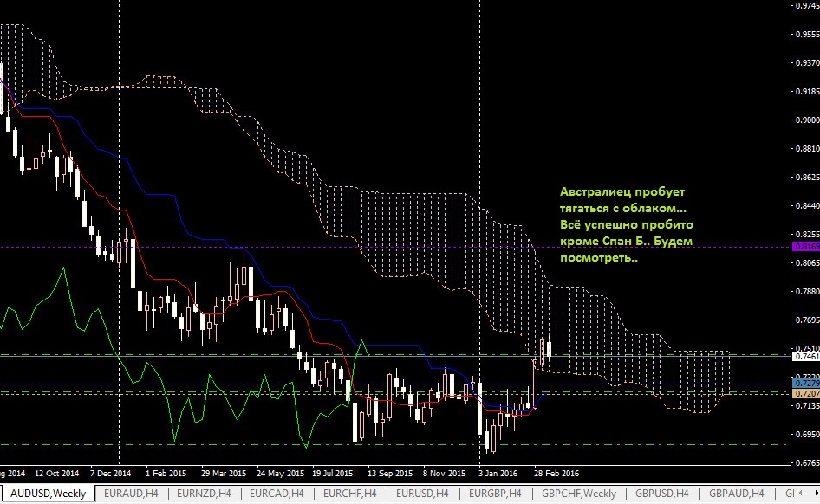Click the 0.8440 price scale value
The image size is (820, 504).
click(808, 206)
